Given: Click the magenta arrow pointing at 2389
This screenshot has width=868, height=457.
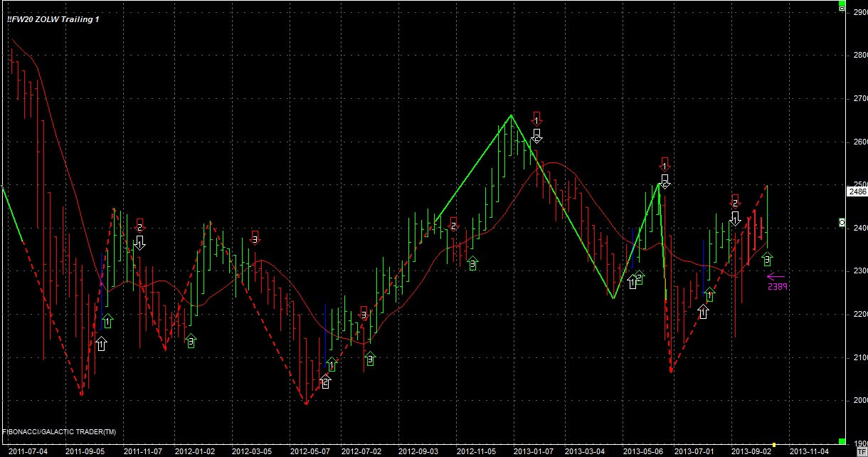Looking at the screenshot, I should pyautogui.click(x=775, y=277).
